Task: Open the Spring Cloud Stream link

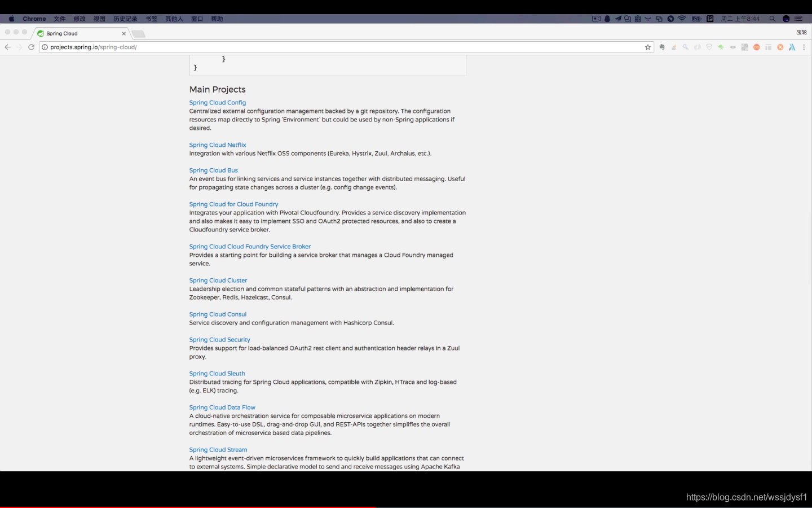Action: click(x=218, y=450)
